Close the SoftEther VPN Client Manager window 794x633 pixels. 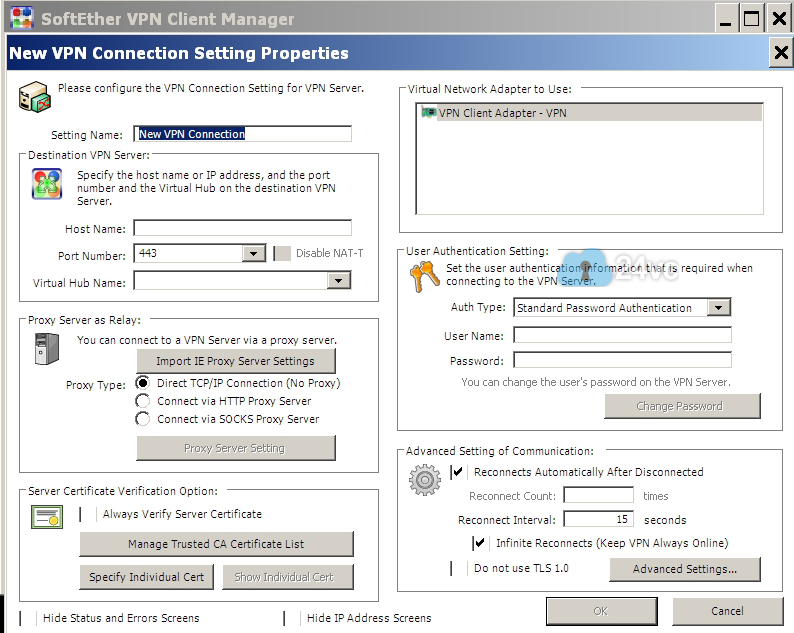point(779,19)
